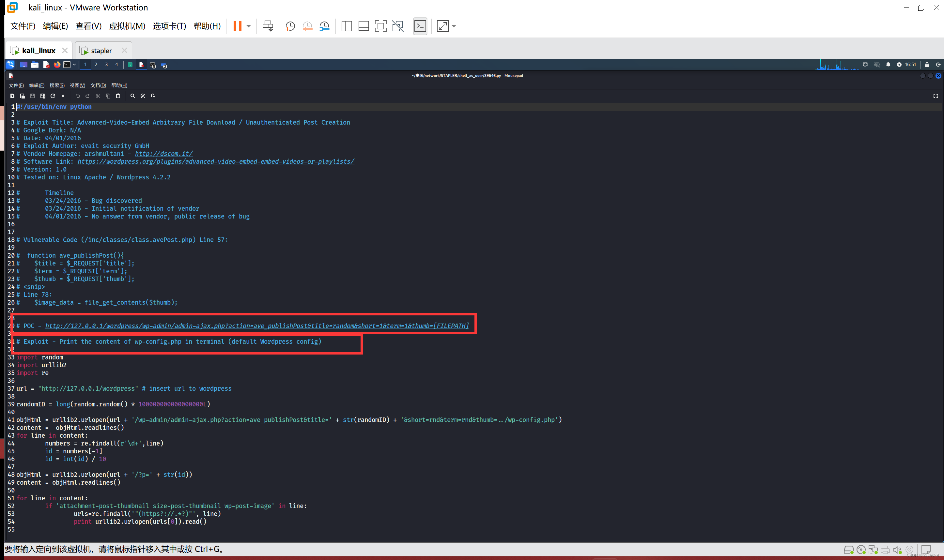
Task: Create a new document in Mousepad
Action: [12, 96]
